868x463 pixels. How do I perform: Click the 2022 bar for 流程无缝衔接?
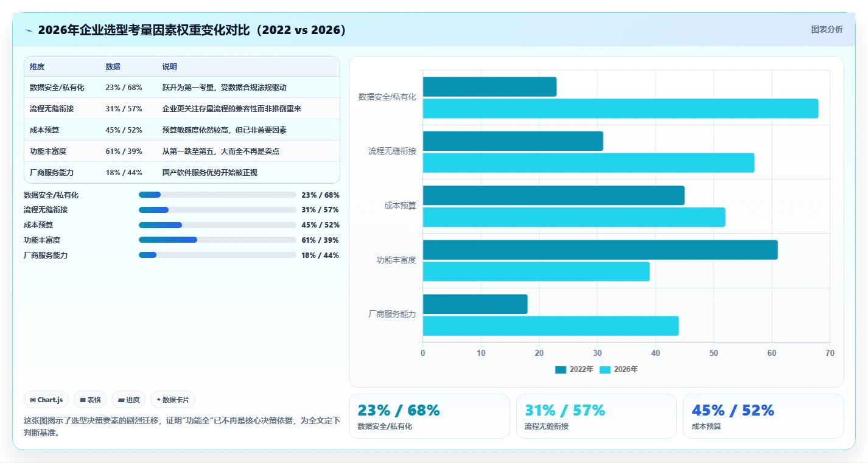[x=513, y=141]
